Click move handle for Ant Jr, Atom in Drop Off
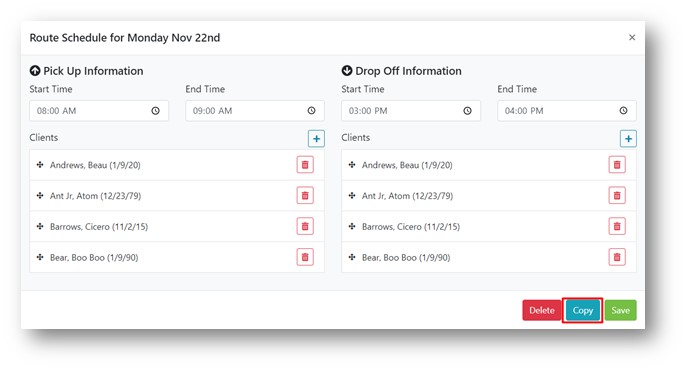Viewport: 687px width, 371px height. tap(352, 195)
